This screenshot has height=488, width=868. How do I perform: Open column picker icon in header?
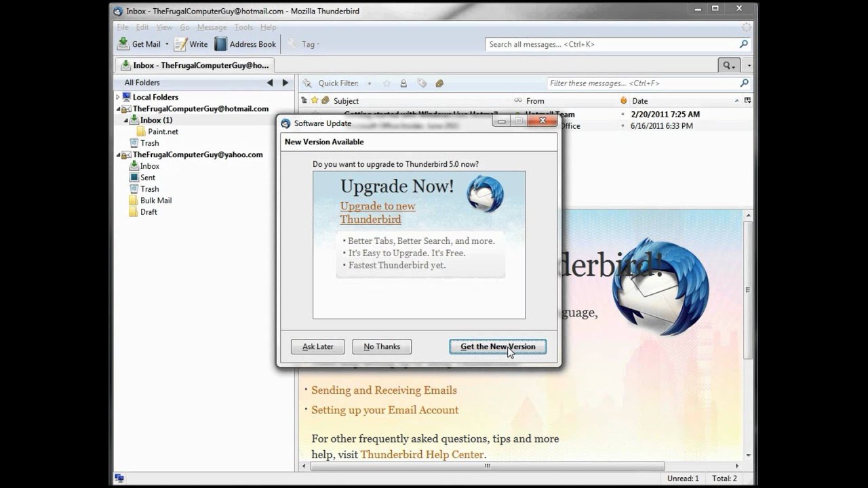[x=747, y=100]
